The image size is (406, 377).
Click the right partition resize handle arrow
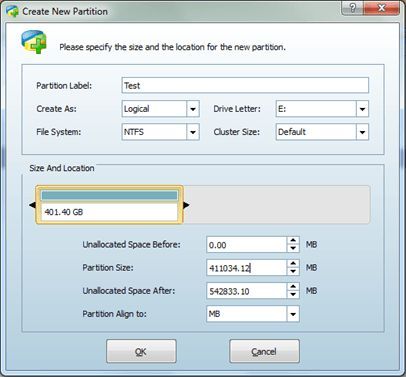coord(186,205)
